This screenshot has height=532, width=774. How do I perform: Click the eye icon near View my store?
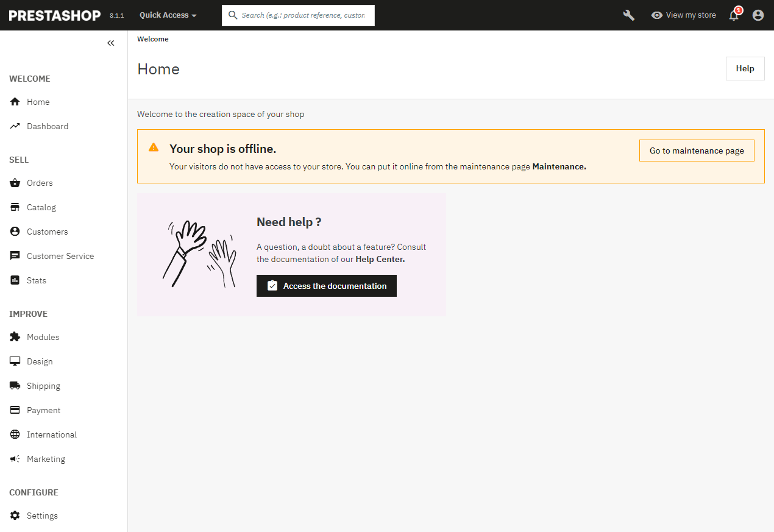point(656,15)
